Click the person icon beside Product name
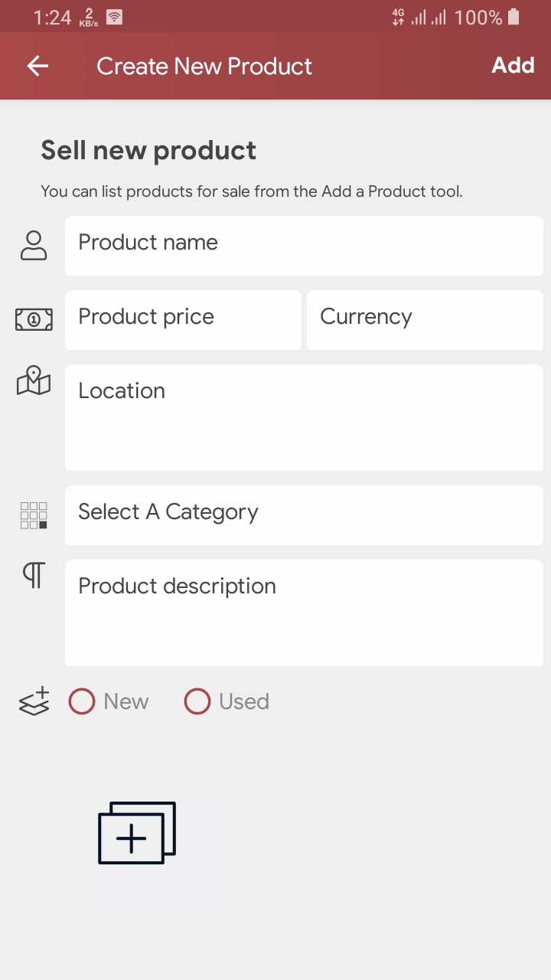This screenshot has width=551, height=980. click(x=34, y=246)
